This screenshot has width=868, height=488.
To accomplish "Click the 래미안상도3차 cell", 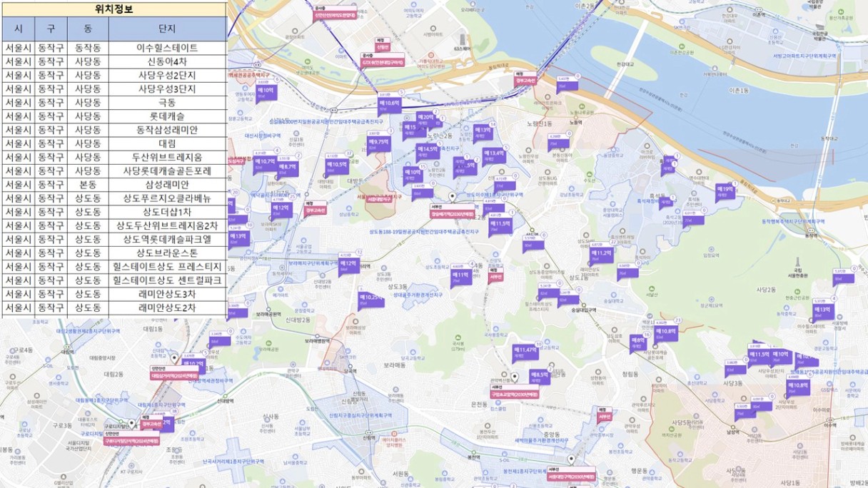I will (x=167, y=294).
